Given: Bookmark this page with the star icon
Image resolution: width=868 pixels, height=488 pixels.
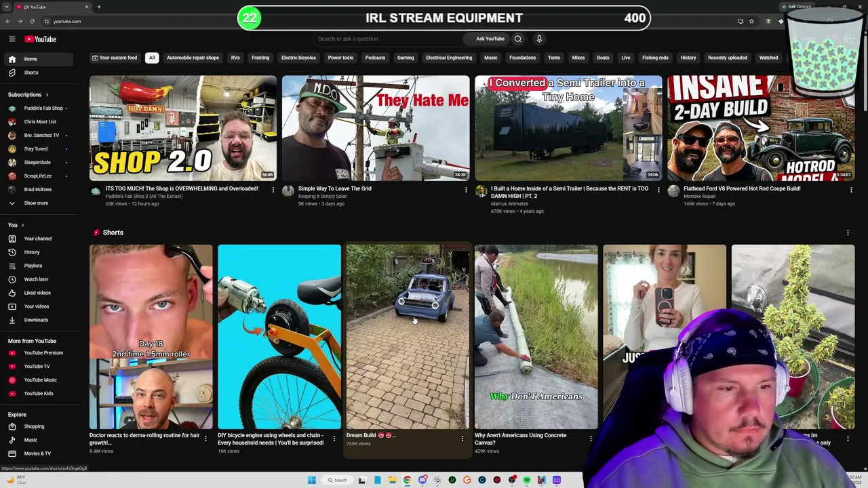Looking at the screenshot, I should click(x=751, y=21).
